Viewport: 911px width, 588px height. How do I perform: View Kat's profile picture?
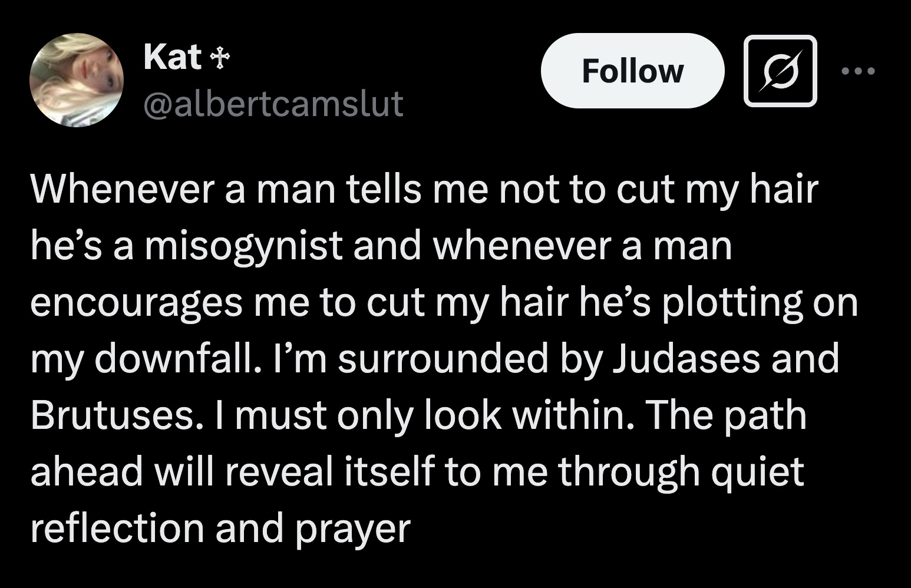point(77,80)
